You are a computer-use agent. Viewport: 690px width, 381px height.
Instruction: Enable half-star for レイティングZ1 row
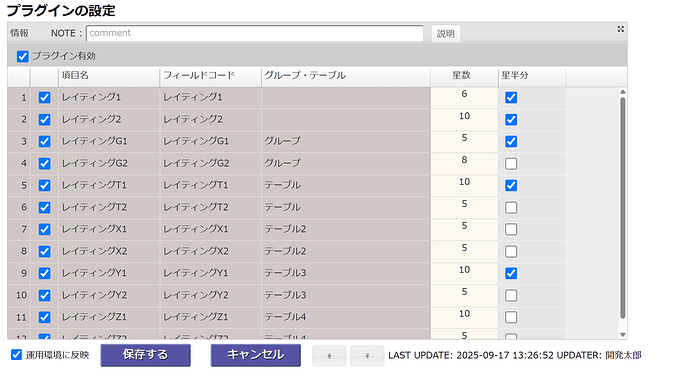tap(511, 317)
